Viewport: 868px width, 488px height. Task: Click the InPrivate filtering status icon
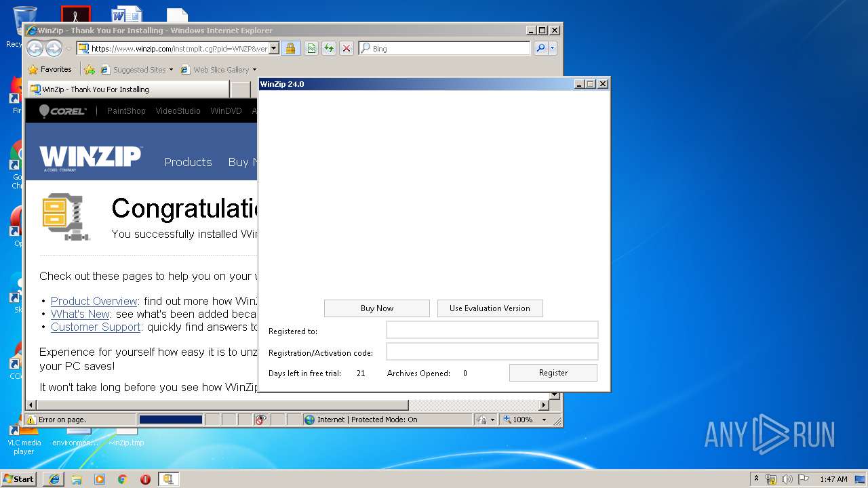pyautogui.click(x=261, y=420)
